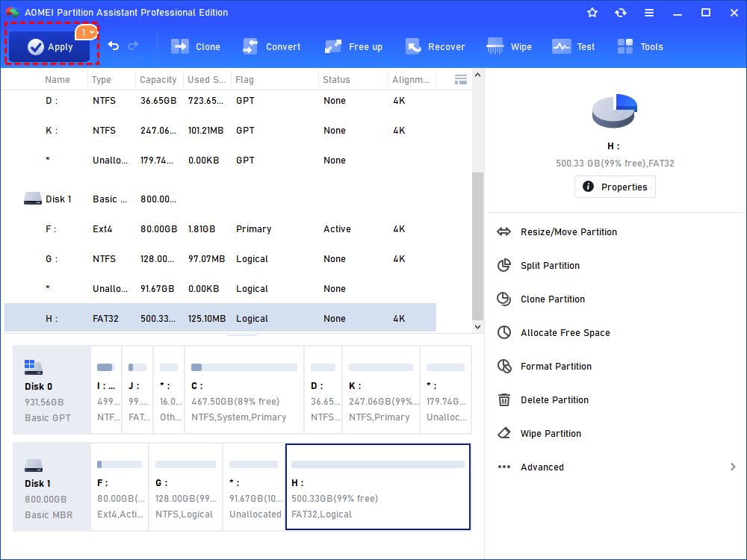Image resolution: width=747 pixels, height=560 pixels.
Task: Choose Wipe Partition
Action: (551, 433)
